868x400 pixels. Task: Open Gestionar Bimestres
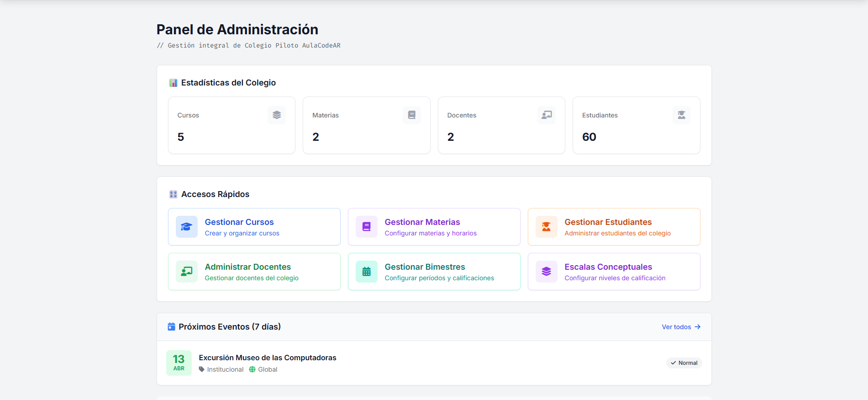point(434,272)
